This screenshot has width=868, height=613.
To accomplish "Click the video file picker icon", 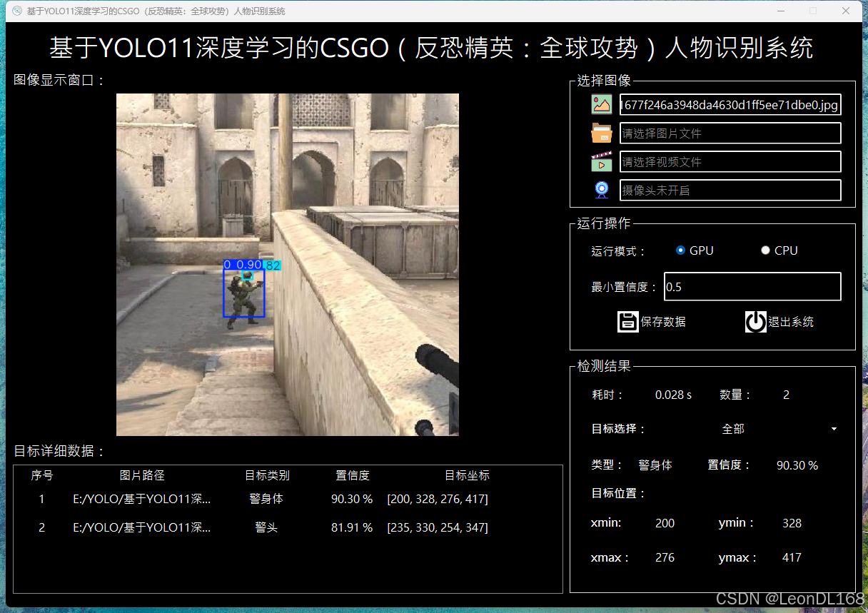I will pyautogui.click(x=602, y=161).
